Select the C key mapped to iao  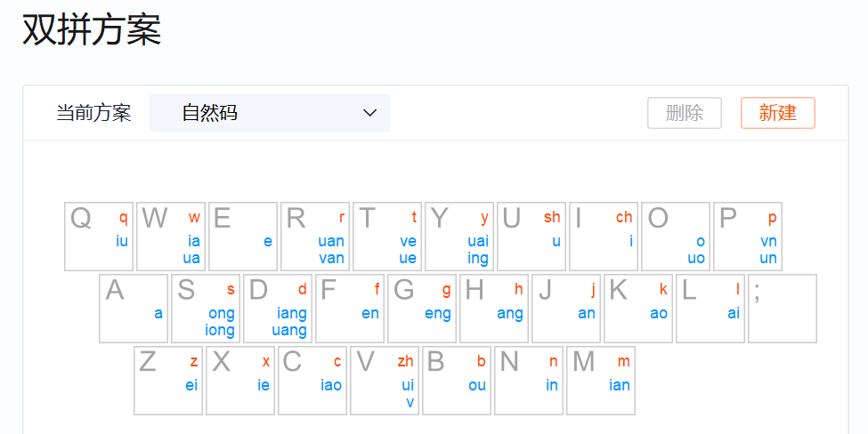[x=312, y=381]
